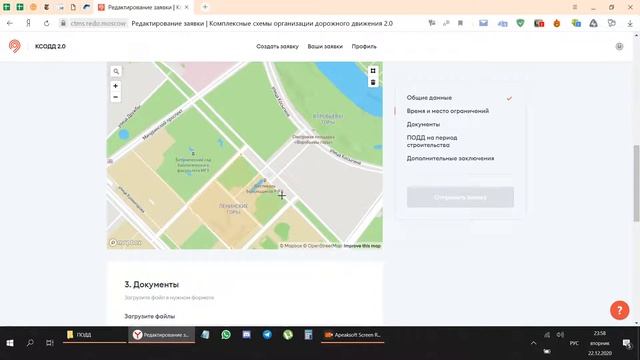Screen dimensions: 640x360
Task: Open Apeaksoft Screen Recorder taskbar item
Action: pos(353,335)
